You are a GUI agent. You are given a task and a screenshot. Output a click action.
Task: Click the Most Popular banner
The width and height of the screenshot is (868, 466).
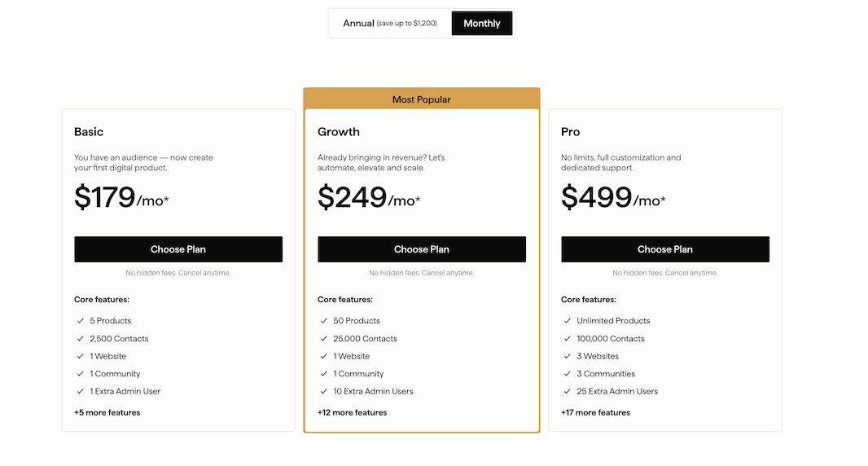coord(422,99)
